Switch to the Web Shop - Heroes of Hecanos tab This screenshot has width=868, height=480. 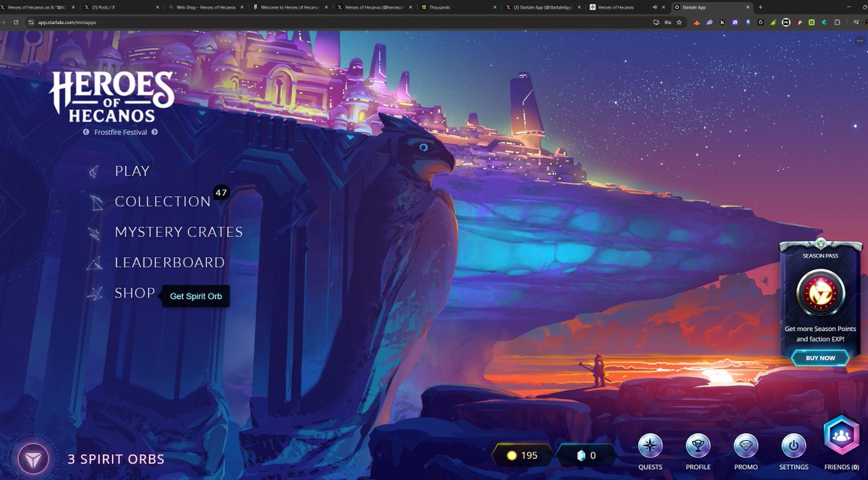[x=206, y=7]
